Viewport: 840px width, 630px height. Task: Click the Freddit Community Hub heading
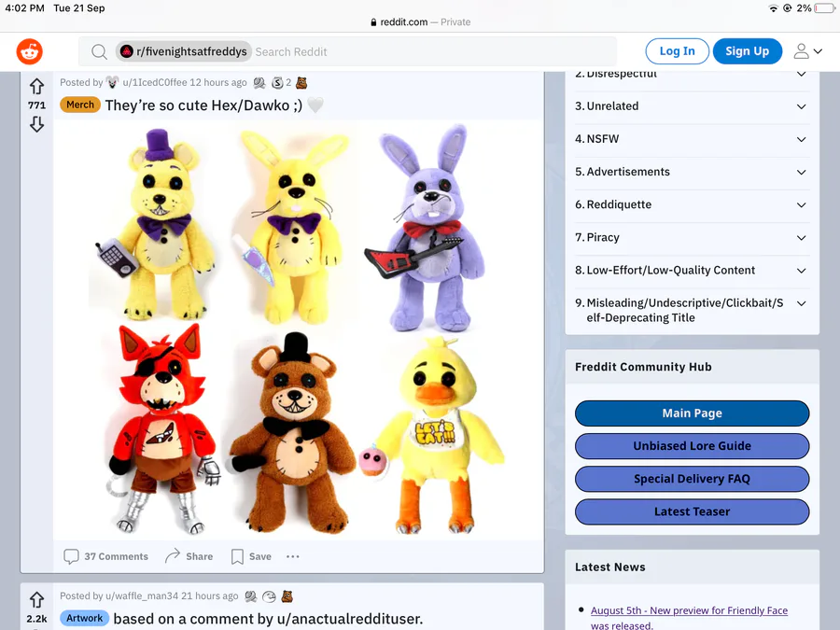(643, 367)
